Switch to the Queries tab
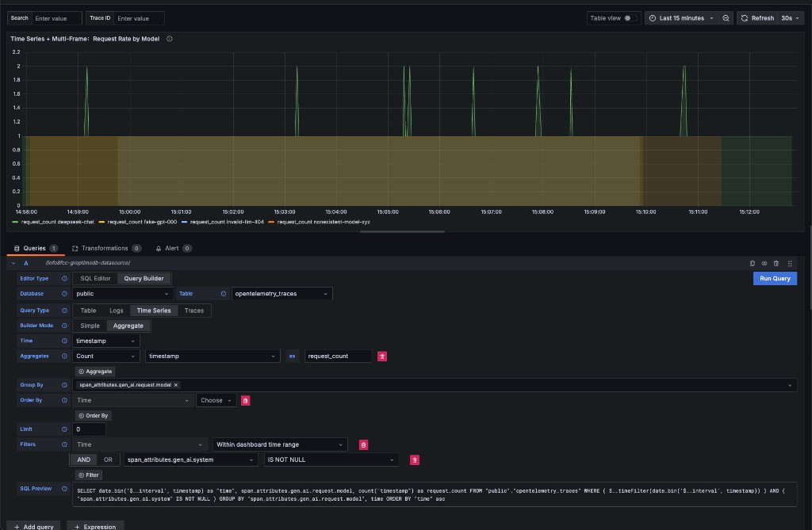Image resolution: width=812 pixels, height=530 pixels. (35, 249)
